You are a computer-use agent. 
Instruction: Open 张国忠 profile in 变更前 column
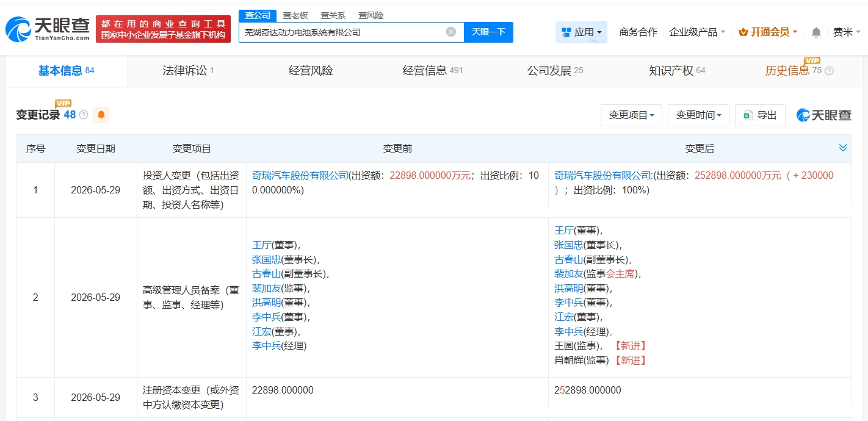(266, 259)
